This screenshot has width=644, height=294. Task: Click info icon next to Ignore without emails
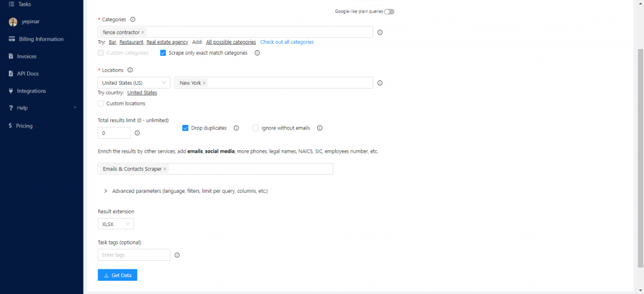click(319, 128)
